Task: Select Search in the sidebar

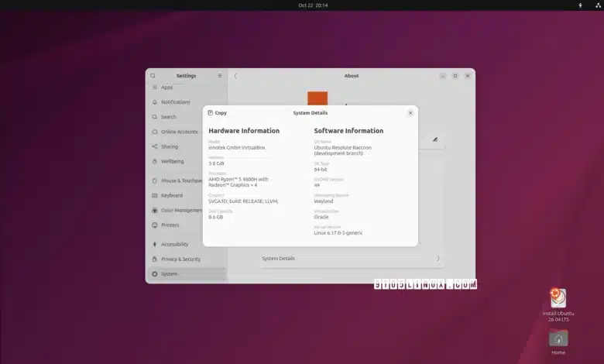Action: point(187,117)
